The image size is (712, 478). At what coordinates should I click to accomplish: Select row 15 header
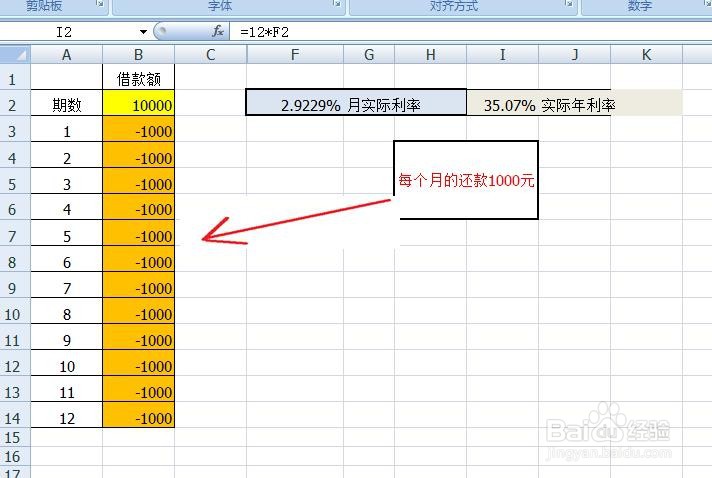(15, 438)
